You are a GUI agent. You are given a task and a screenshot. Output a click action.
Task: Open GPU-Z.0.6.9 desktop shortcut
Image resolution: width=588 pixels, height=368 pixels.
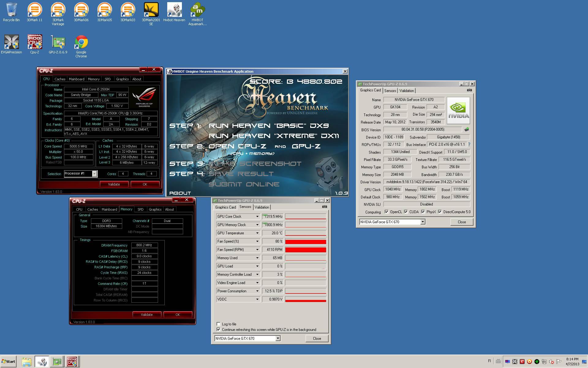(x=58, y=44)
